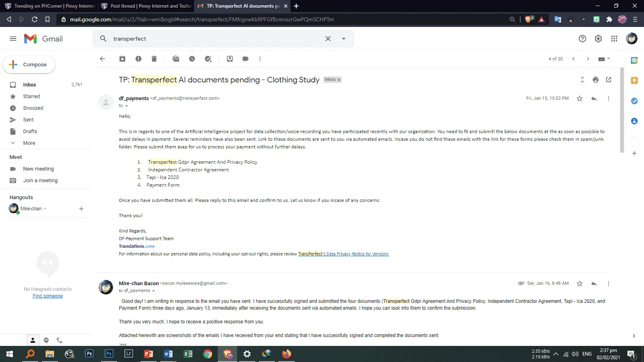This screenshot has width=644, height=362.
Task: Open Google apps grid
Action: tap(614, 39)
